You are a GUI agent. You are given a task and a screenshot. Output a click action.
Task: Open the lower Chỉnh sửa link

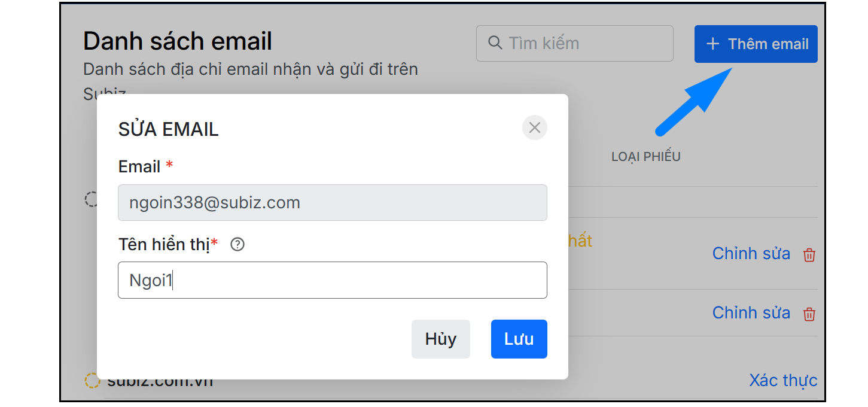[751, 313]
